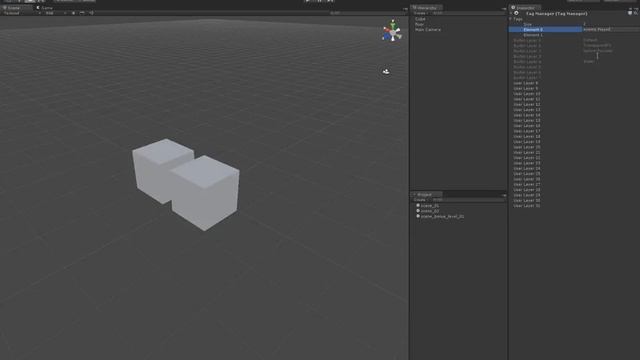Screen dimensions: 640x360
Task: Click the Project search field
Action: 467,200
